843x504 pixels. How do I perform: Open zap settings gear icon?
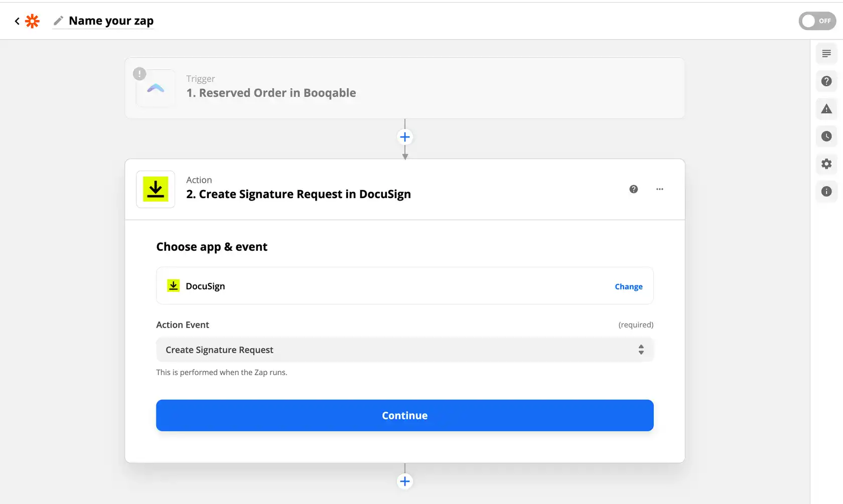826,164
